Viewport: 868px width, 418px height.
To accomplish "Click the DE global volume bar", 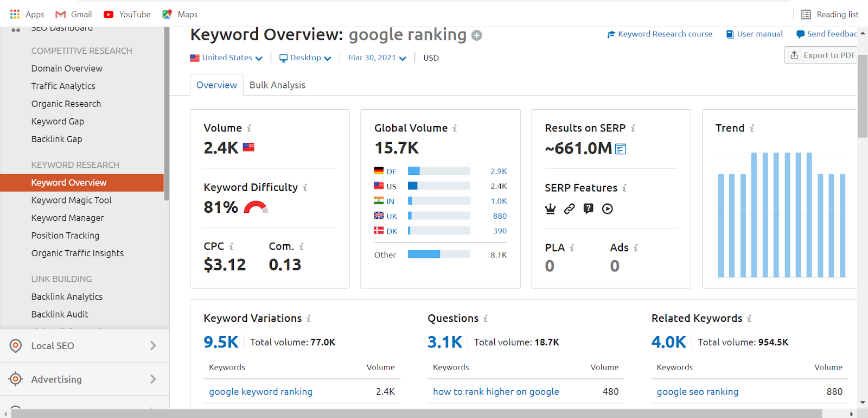I will [x=439, y=171].
